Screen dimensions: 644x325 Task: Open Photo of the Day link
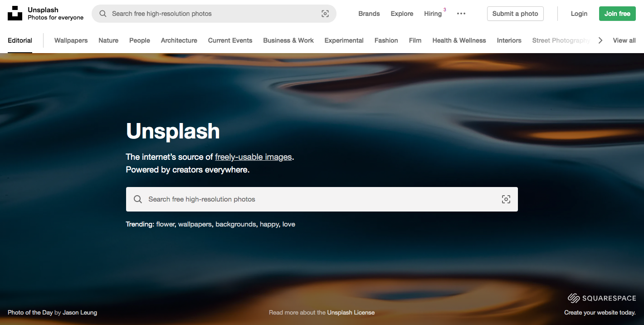[x=30, y=312]
